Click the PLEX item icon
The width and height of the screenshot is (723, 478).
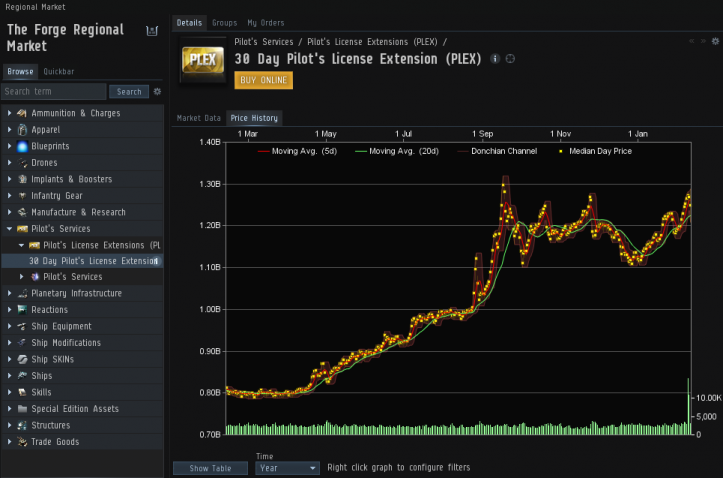click(202, 63)
